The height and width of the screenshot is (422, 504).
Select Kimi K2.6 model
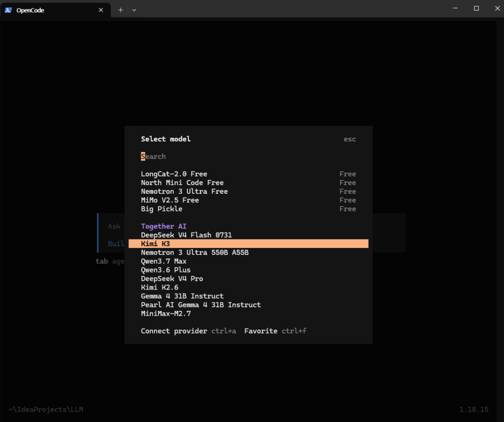coord(248,287)
